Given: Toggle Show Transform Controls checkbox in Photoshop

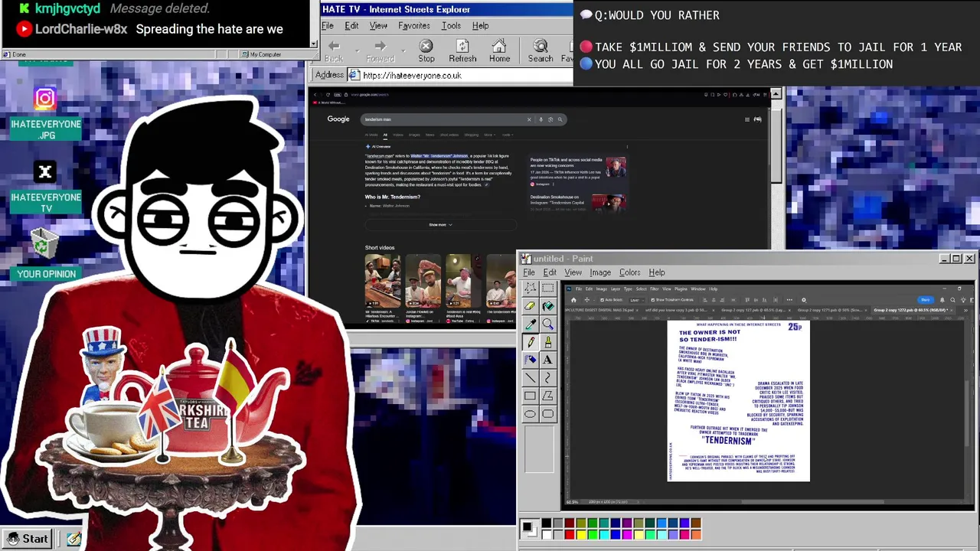Looking at the screenshot, I should pos(653,300).
